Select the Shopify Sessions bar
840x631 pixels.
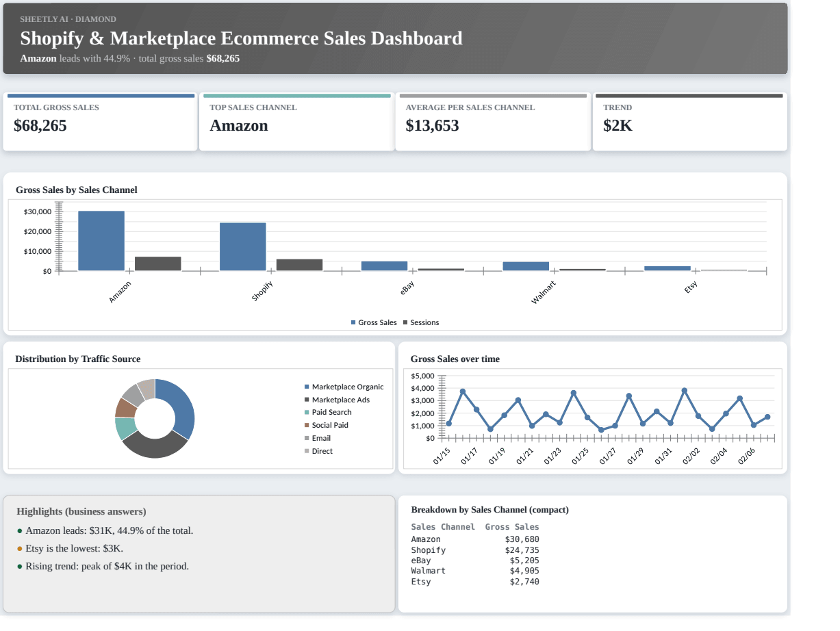[x=300, y=265]
